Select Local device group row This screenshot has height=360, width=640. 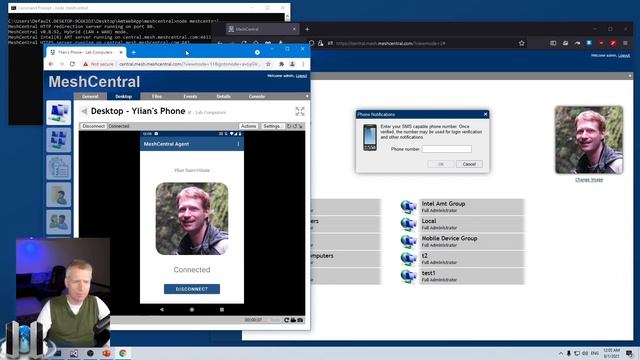(x=462, y=224)
